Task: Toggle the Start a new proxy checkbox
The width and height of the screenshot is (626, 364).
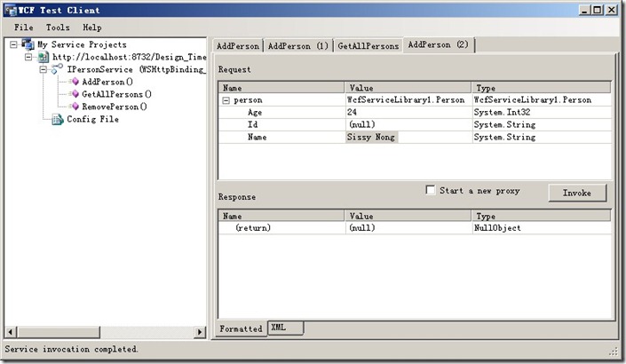Action: [431, 190]
